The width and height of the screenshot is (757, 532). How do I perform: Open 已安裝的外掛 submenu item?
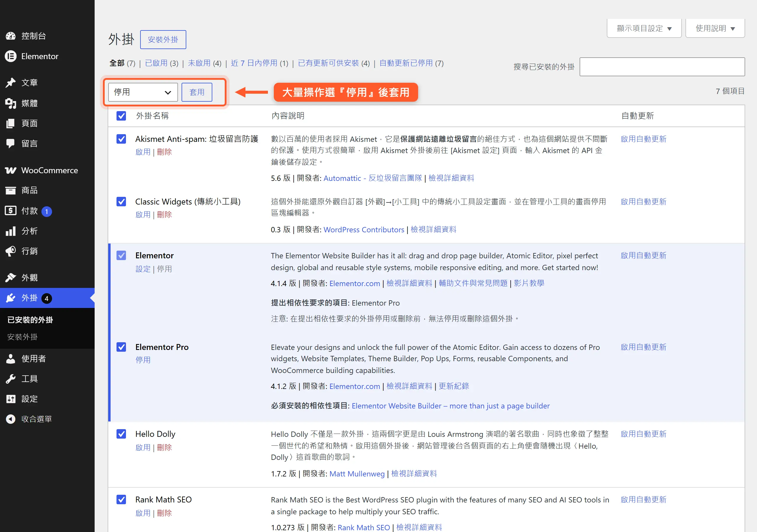(x=30, y=320)
